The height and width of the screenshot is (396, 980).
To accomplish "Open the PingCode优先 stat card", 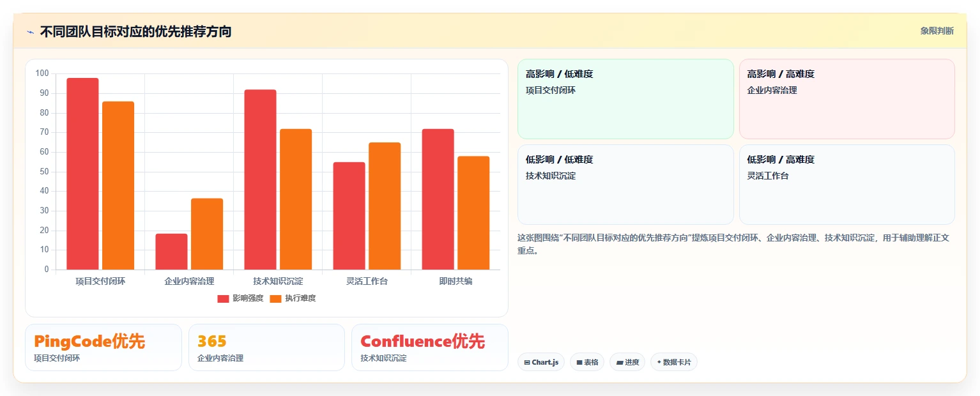I will 103,347.
